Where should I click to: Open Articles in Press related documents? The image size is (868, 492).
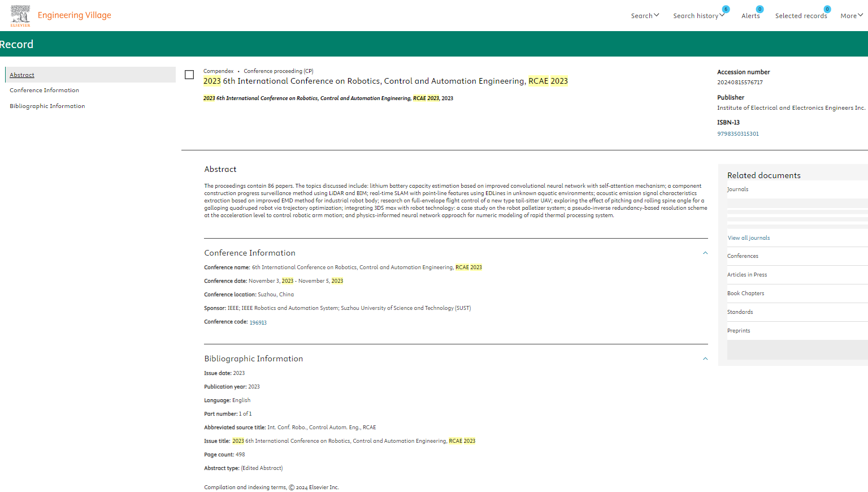[747, 275]
